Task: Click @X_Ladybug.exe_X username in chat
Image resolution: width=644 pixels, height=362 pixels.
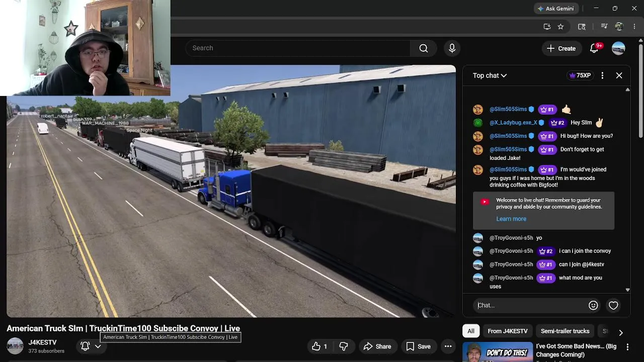Action: click(513, 123)
